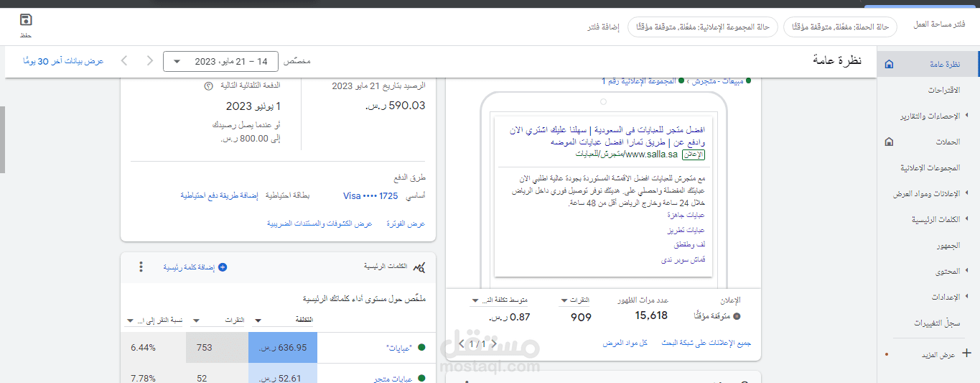Go to previous date range arrow
The height and width of the screenshot is (383, 980).
pyautogui.click(x=125, y=60)
